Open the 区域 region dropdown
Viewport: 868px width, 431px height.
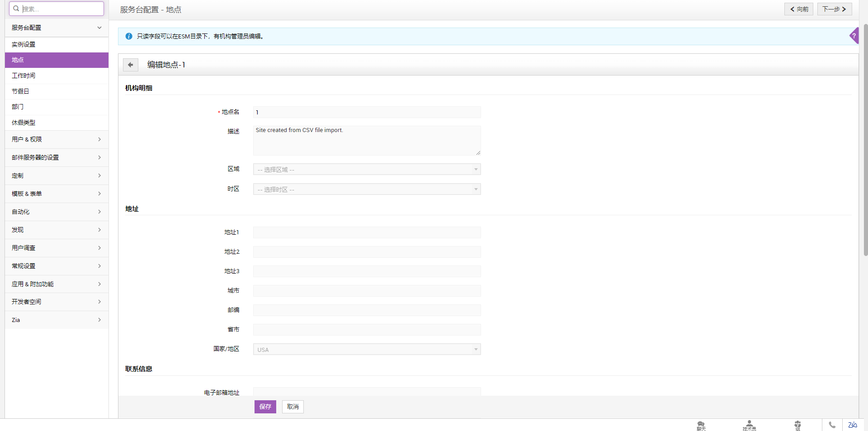pos(367,170)
